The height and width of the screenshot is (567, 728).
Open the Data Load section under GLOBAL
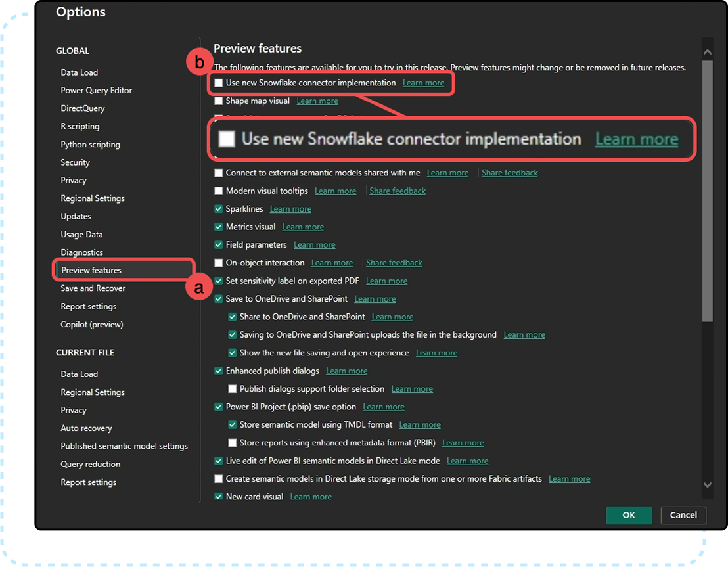80,72
